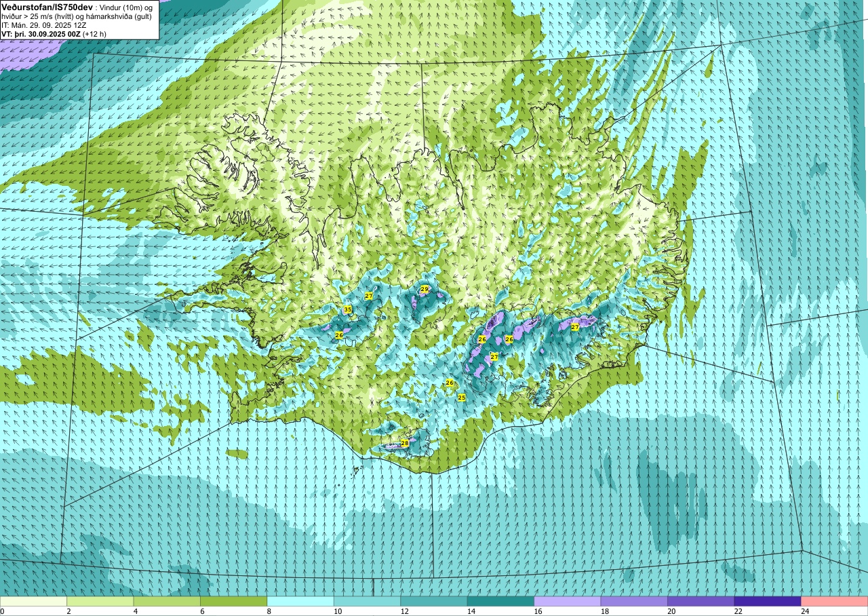Click the 20–22 m/s violet legend swatch
The image size is (868, 616).
pos(701,601)
